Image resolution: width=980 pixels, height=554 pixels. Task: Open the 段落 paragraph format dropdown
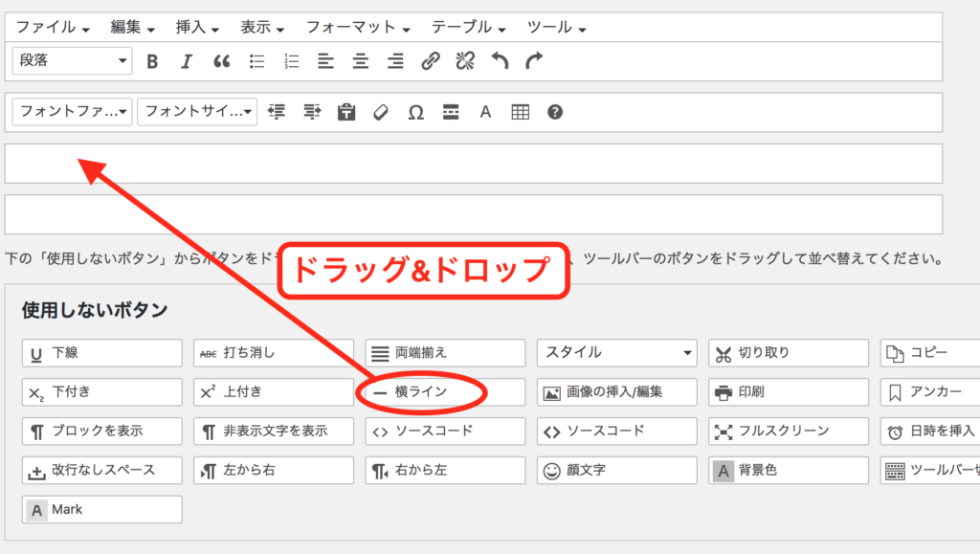(72, 60)
